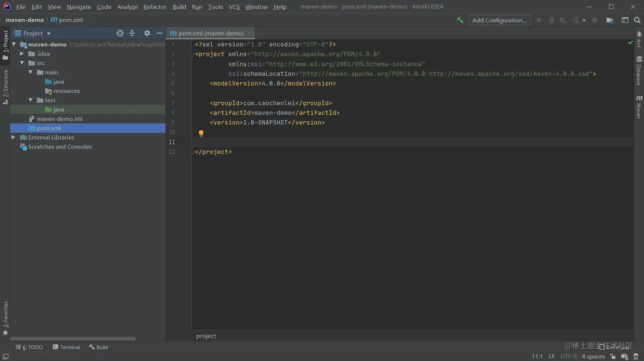Image resolution: width=644 pixels, height=361 pixels.
Task: Click the read-only lock icon in status bar
Action: click(613, 356)
